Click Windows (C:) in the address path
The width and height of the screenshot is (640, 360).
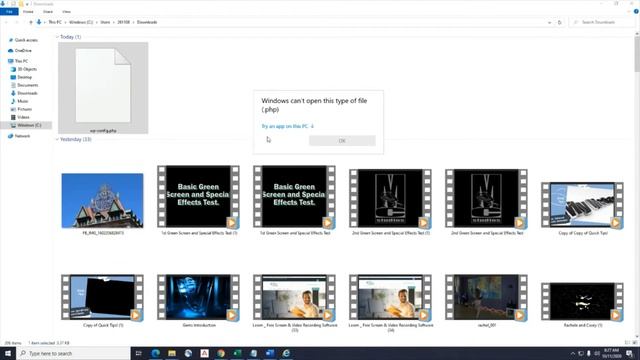[x=81, y=22]
